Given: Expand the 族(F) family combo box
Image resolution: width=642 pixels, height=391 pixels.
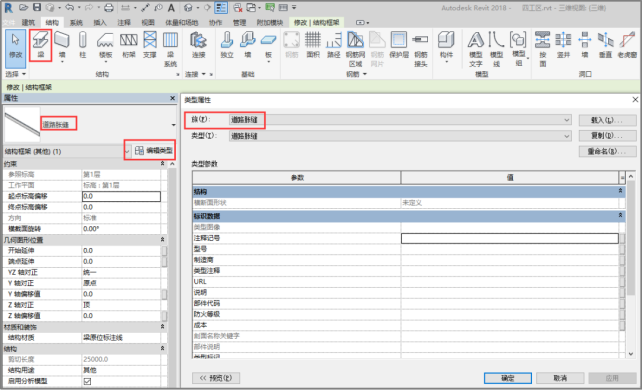Looking at the screenshot, I should click(567, 120).
